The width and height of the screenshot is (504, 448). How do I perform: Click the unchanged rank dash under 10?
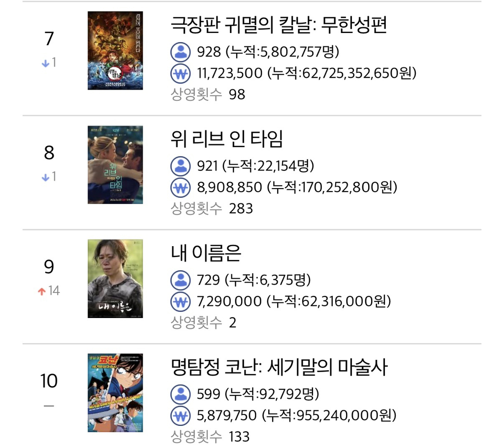(49, 406)
